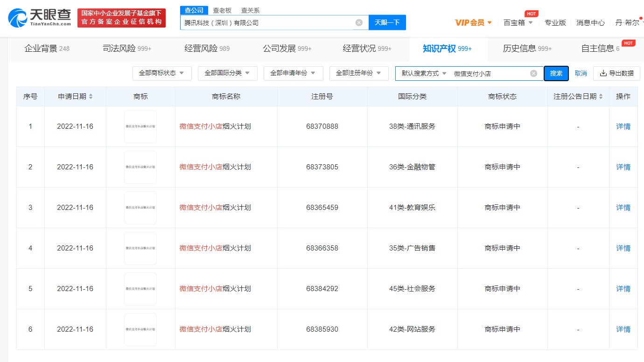The image size is (644, 362).
Task: Open the 全部申请年份 filter dropdown
Action: pos(293,73)
